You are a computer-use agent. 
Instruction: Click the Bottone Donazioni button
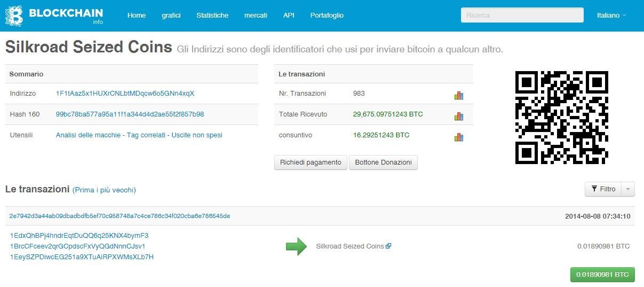click(383, 162)
